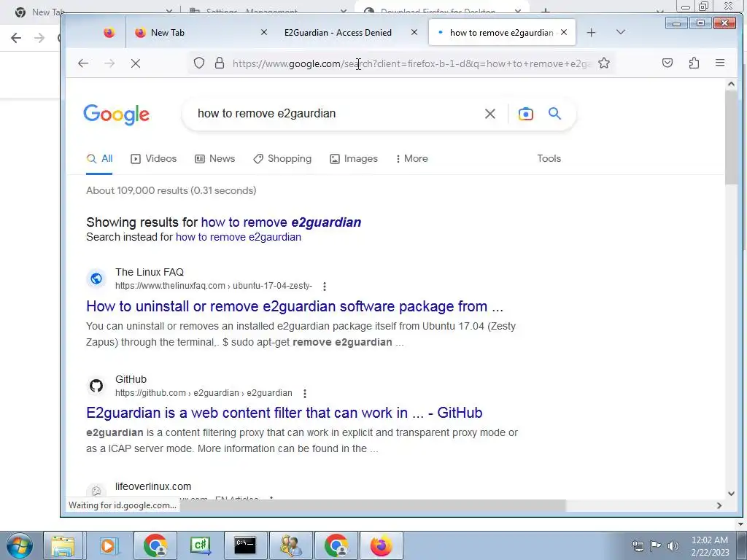
Task: Select the All search filter
Action: pos(99,158)
